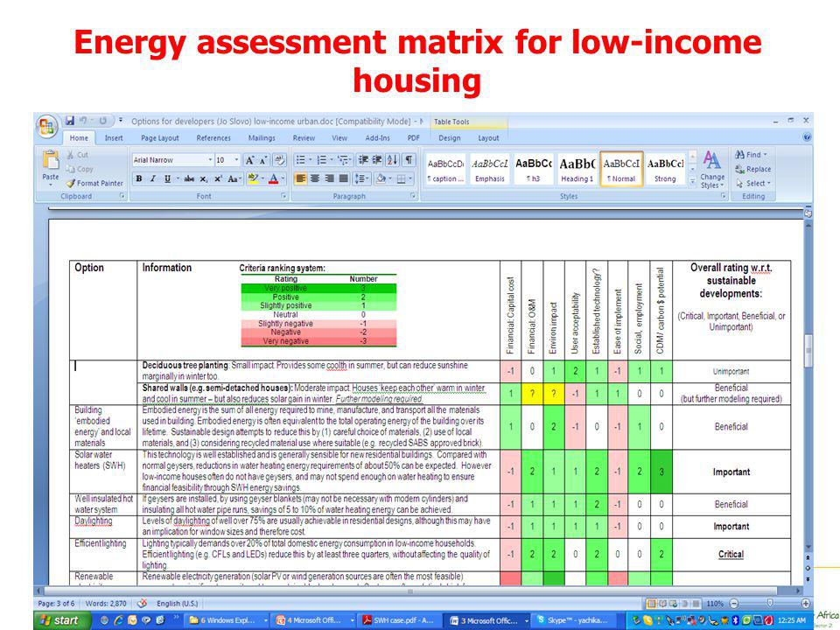This screenshot has width=840, height=630.
Task: Open Paragraph dialog box launcher
Action: click(x=413, y=197)
